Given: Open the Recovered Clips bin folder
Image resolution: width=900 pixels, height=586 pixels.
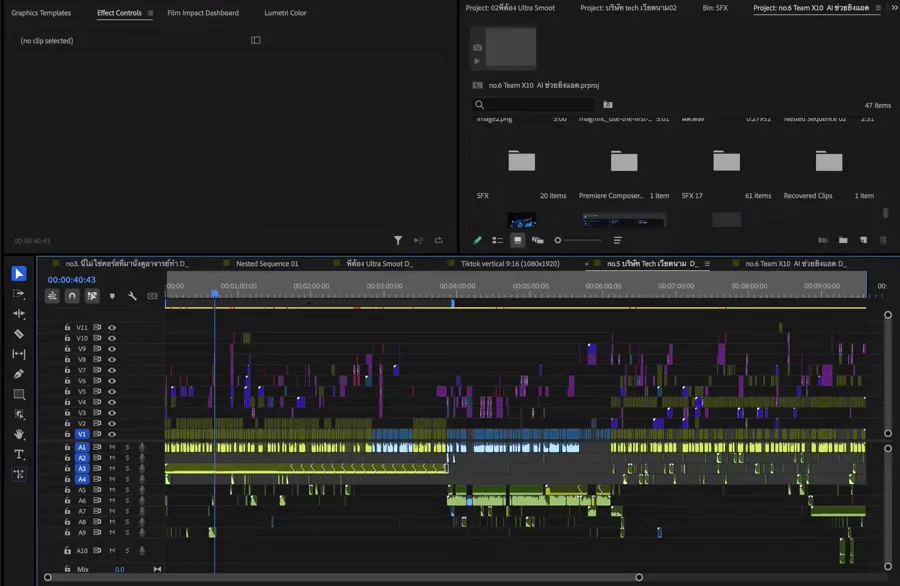Looking at the screenshot, I should pyautogui.click(x=829, y=161).
